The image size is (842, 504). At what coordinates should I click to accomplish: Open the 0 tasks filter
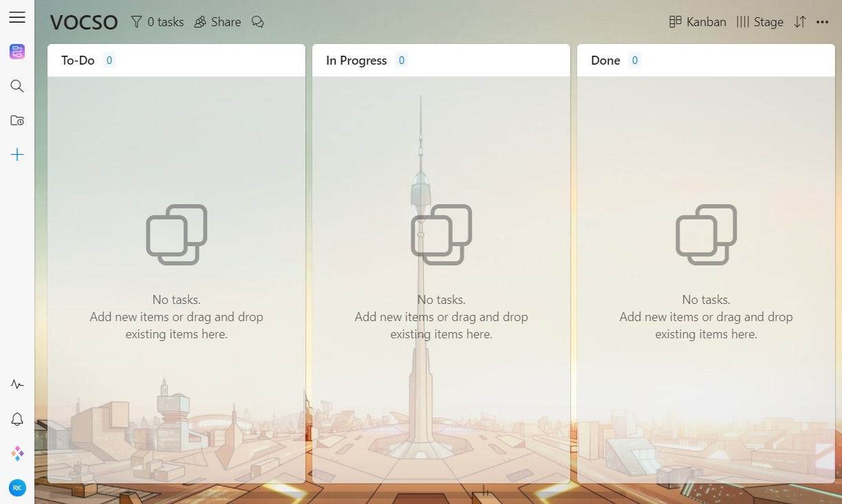point(157,22)
